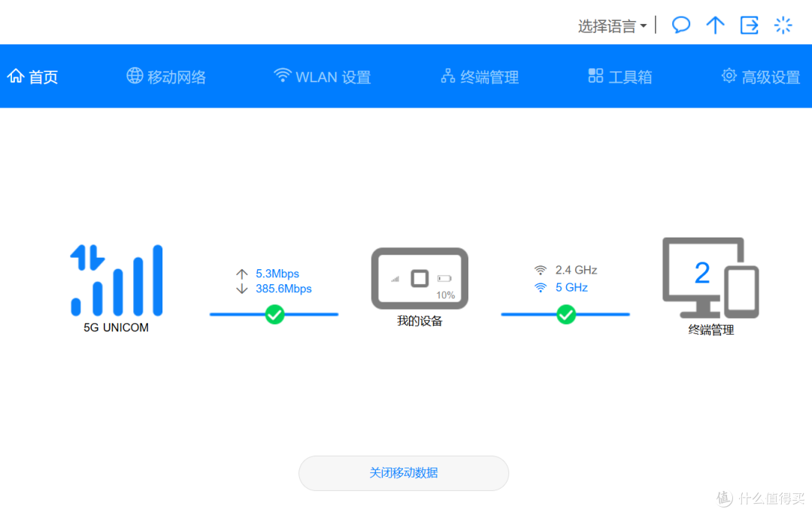The height and width of the screenshot is (515, 812).
Task: Click the SMS message bubble icon
Action: [680, 25]
